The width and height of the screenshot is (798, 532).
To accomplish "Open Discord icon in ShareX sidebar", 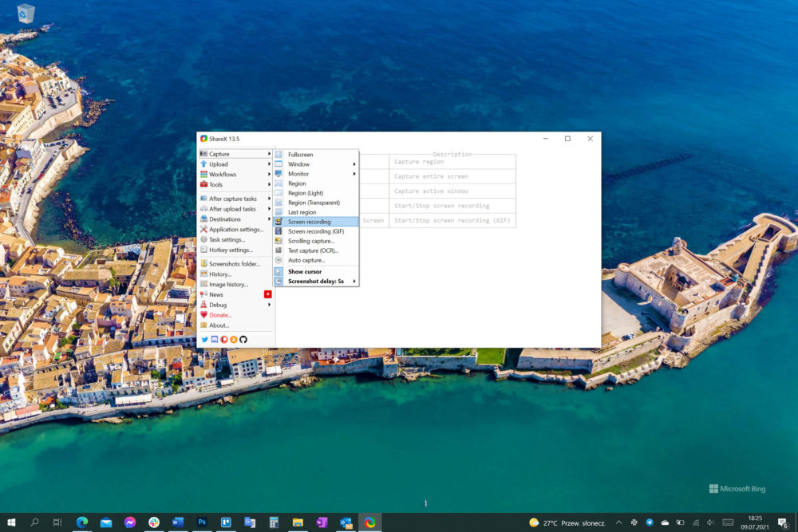I will point(214,339).
